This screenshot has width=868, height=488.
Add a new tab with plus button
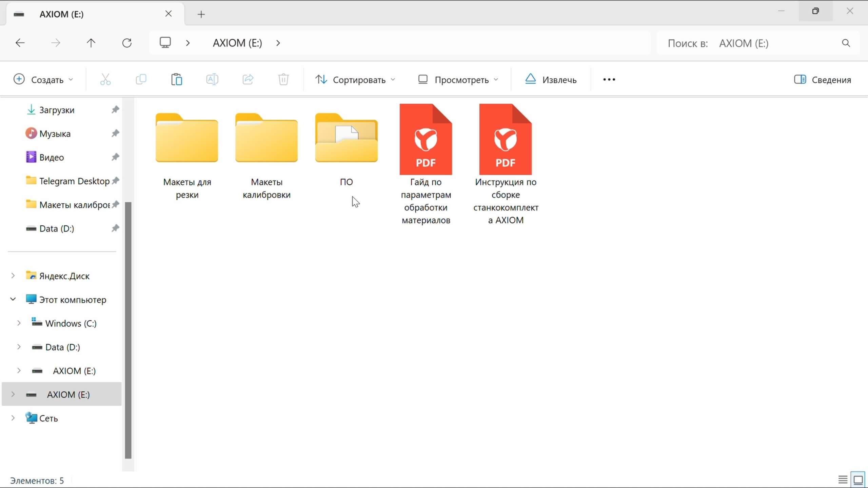[201, 14]
